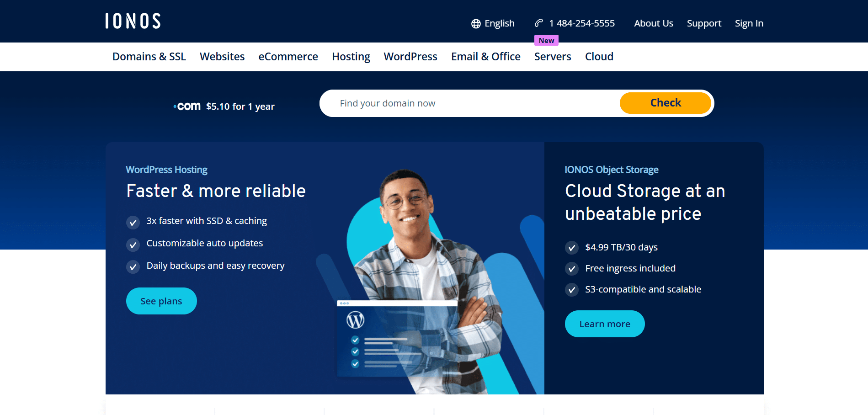
Task: Click the WordPress logo in the browser mockup
Action: 356,320
